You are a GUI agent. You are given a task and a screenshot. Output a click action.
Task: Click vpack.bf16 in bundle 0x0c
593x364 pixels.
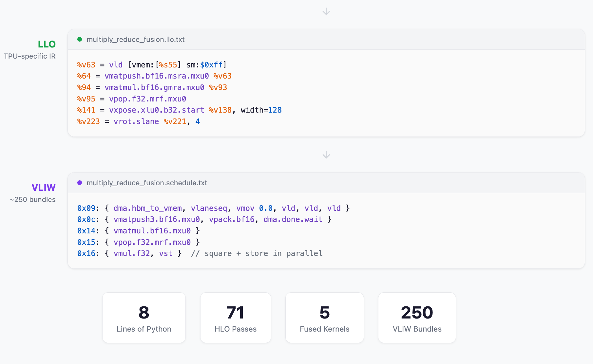pos(232,219)
